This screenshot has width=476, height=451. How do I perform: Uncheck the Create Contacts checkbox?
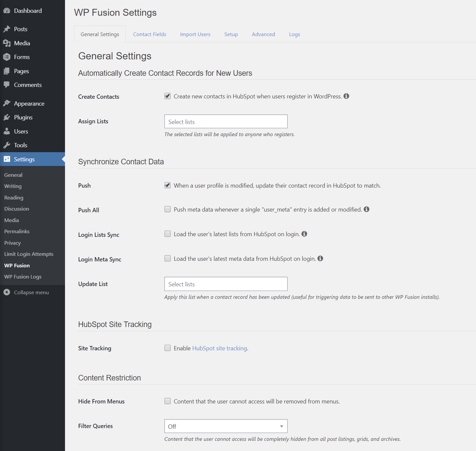pyautogui.click(x=167, y=96)
